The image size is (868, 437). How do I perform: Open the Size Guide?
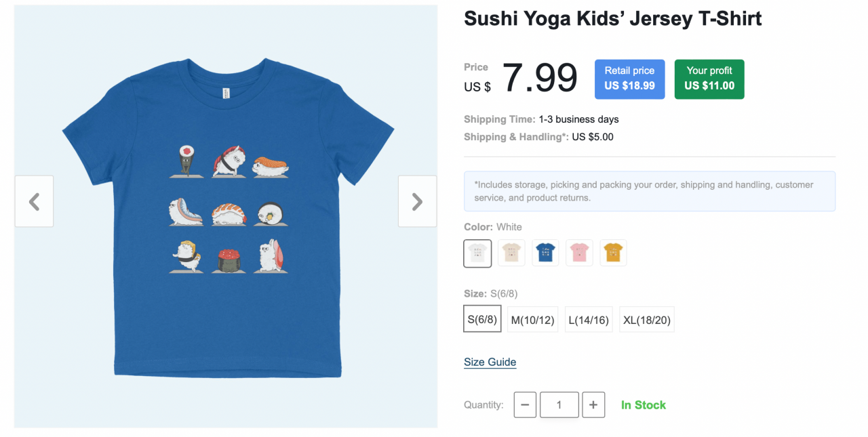pyautogui.click(x=490, y=362)
